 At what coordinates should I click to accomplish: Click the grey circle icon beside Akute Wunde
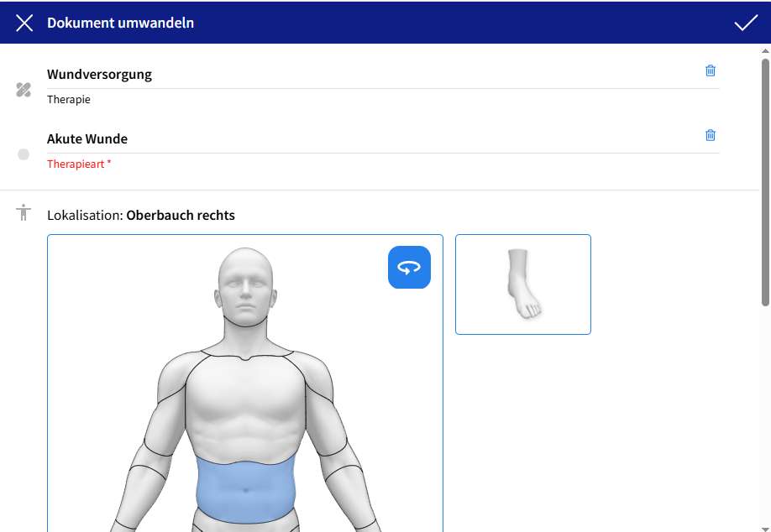point(24,154)
